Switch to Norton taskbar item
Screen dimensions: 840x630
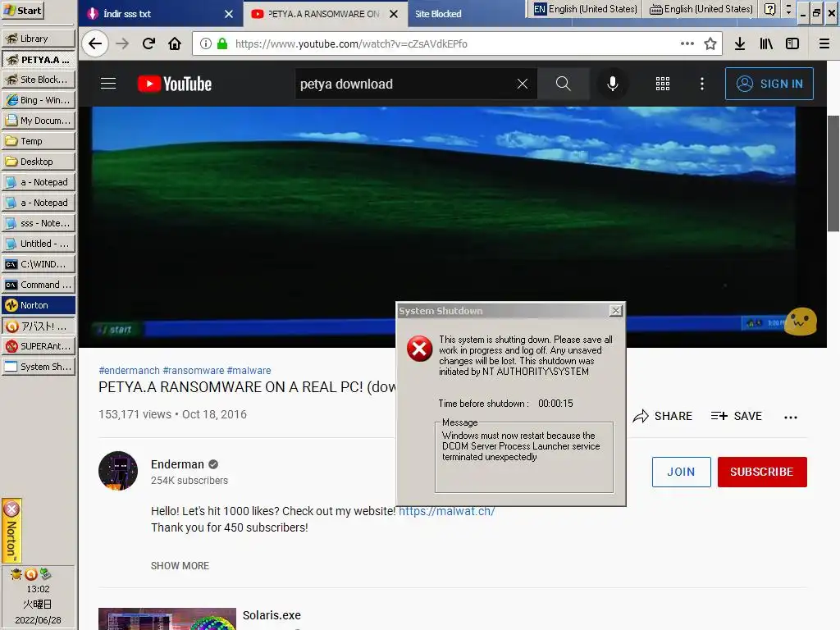(x=39, y=305)
